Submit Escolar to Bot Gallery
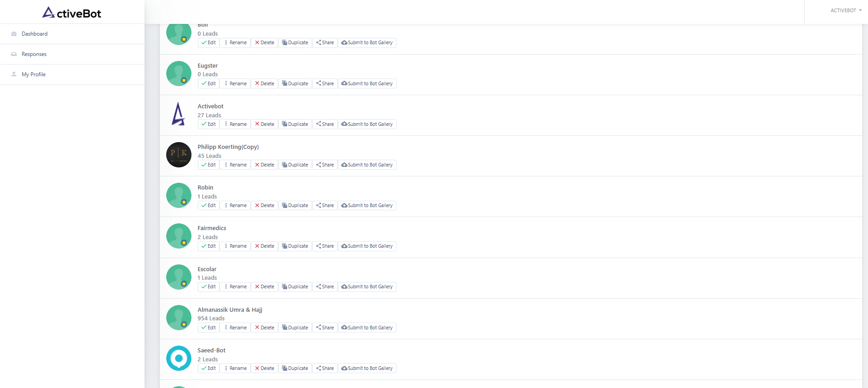Screen dimensions: 868x388 click(367, 286)
